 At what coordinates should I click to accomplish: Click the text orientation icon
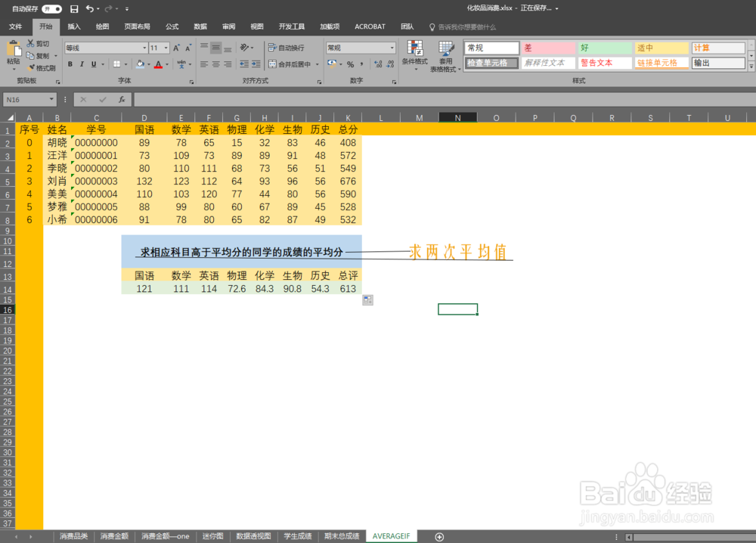pyautogui.click(x=244, y=47)
